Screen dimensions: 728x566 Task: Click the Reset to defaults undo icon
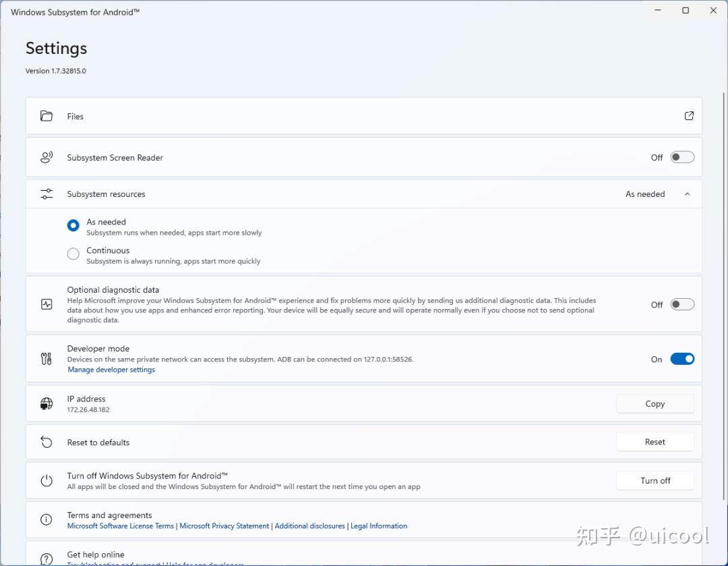46,441
